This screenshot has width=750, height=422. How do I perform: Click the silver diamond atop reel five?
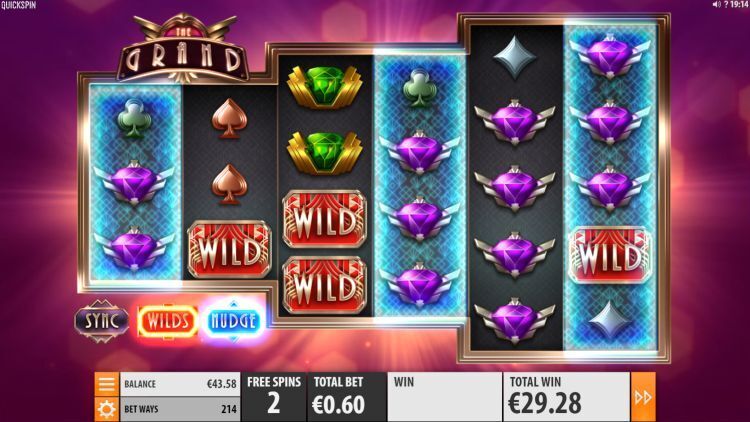tap(515, 56)
